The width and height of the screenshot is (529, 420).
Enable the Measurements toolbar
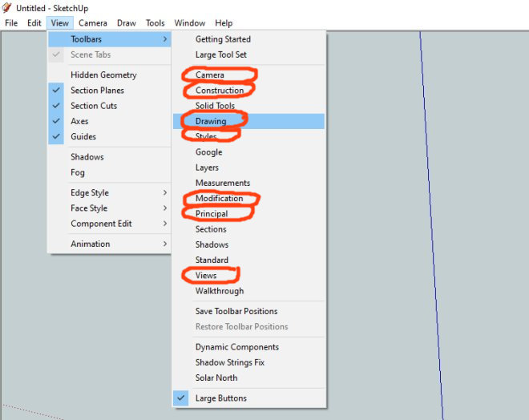(249, 183)
